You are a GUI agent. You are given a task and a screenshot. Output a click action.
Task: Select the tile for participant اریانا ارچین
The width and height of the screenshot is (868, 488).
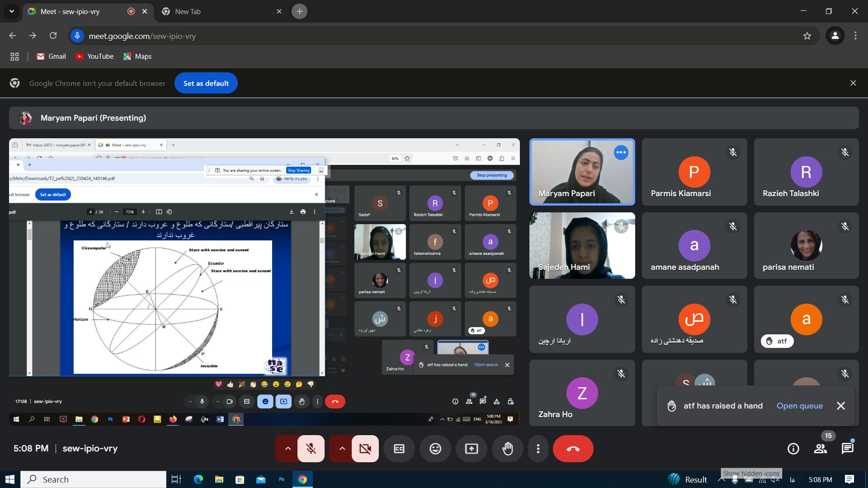tap(582, 319)
